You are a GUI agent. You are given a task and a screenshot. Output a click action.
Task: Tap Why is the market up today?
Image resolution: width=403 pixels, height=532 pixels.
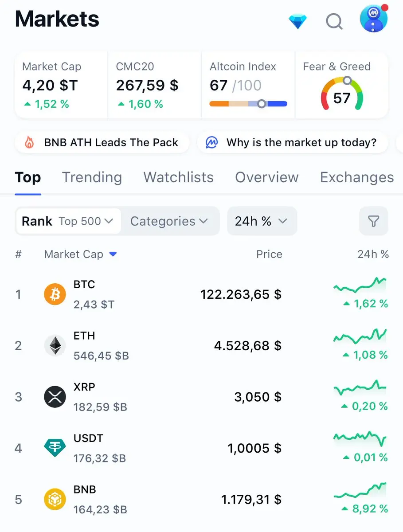[x=293, y=143]
